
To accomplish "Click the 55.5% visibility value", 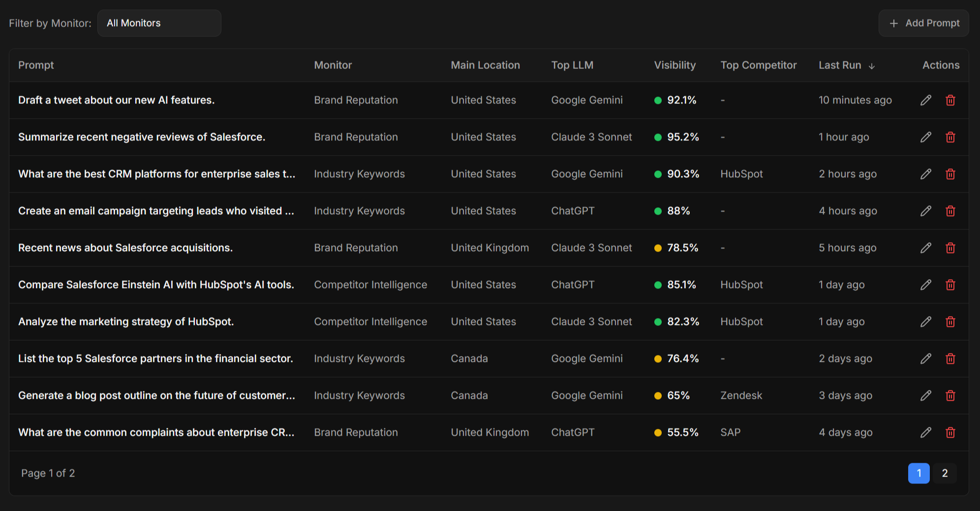I will (683, 432).
